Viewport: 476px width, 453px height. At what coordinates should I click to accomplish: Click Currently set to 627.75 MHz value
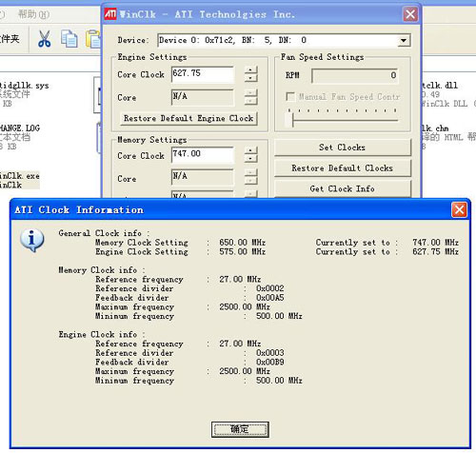pos(435,252)
